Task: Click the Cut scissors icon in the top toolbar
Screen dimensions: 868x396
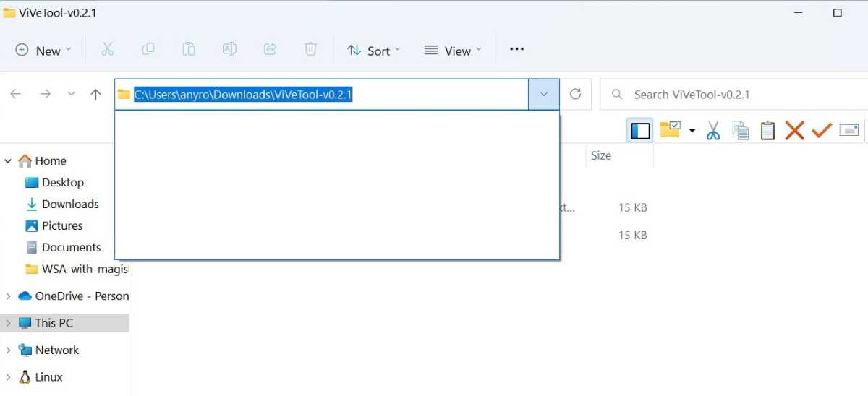Action: 108,49
